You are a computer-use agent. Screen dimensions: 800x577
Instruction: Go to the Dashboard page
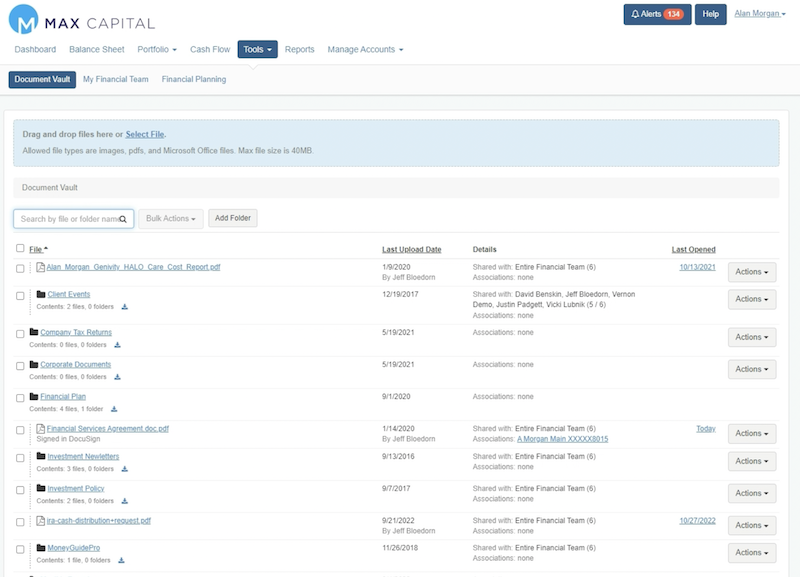point(35,49)
